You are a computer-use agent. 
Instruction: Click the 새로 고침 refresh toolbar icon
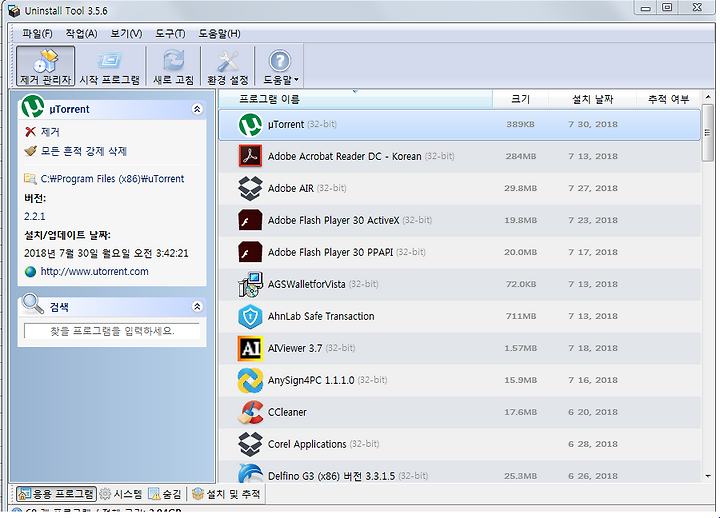[173, 66]
